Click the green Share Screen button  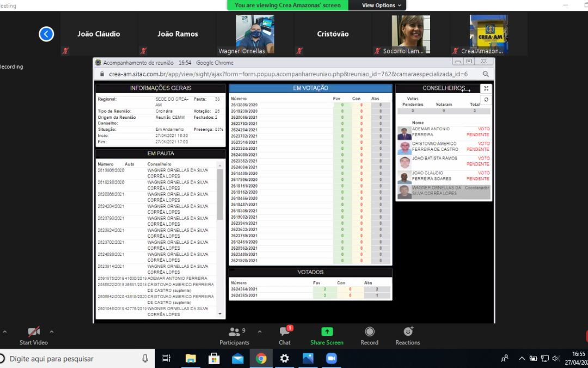[327, 336]
